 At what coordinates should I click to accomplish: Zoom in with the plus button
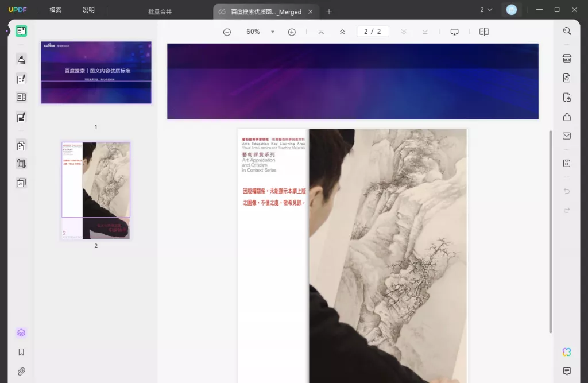pos(292,32)
